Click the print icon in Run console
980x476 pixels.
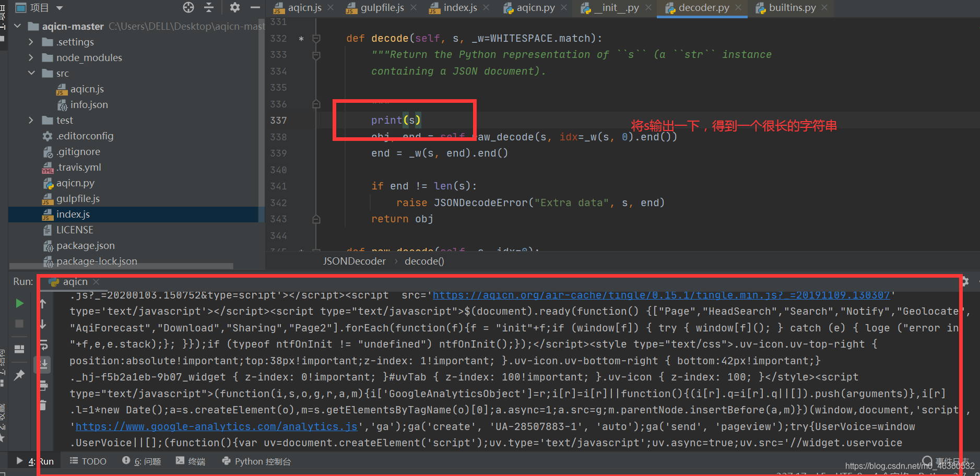point(43,386)
